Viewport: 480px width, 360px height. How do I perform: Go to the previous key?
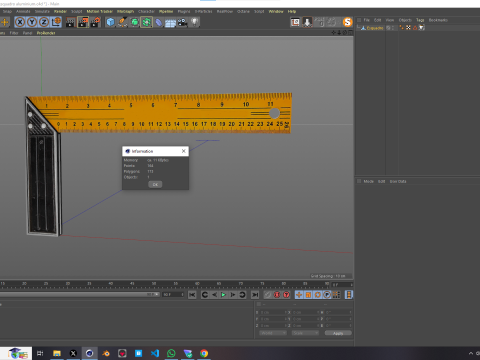click(x=205, y=295)
